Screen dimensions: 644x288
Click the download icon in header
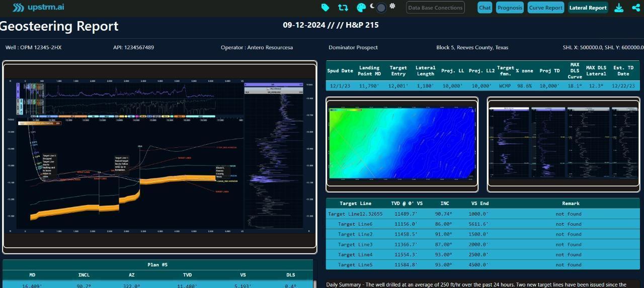619,8
